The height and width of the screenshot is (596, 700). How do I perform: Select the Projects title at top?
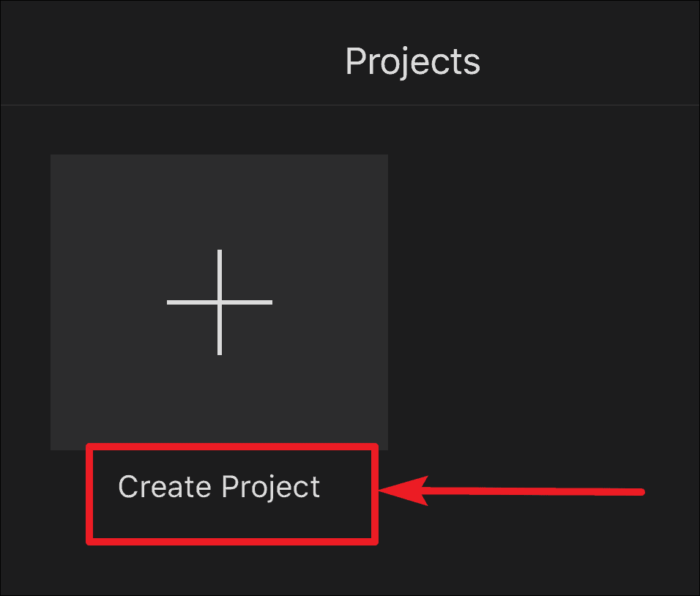click(x=412, y=62)
